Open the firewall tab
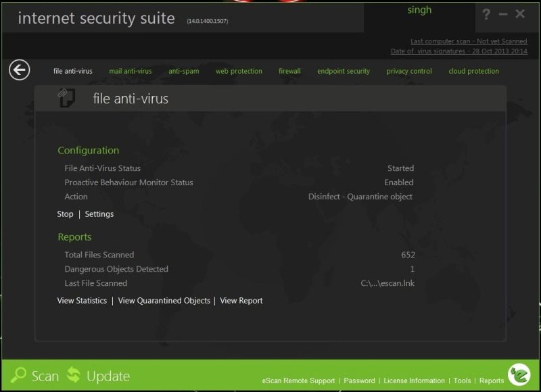 (x=289, y=71)
